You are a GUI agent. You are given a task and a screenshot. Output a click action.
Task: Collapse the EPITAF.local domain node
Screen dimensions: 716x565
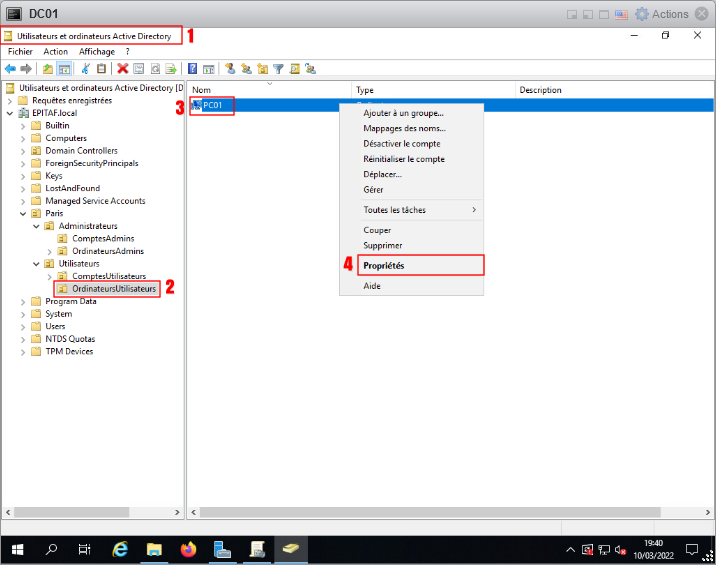tap(10, 113)
